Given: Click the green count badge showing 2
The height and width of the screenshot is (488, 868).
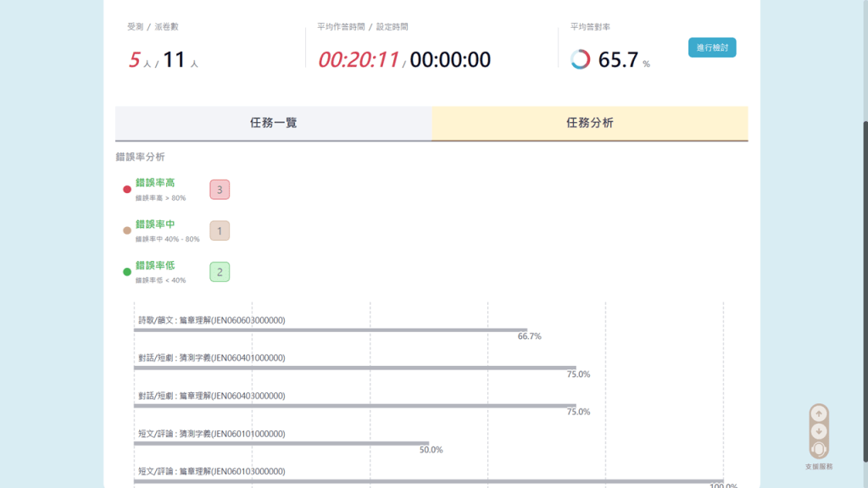Looking at the screenshot, I should click(220, 272).
